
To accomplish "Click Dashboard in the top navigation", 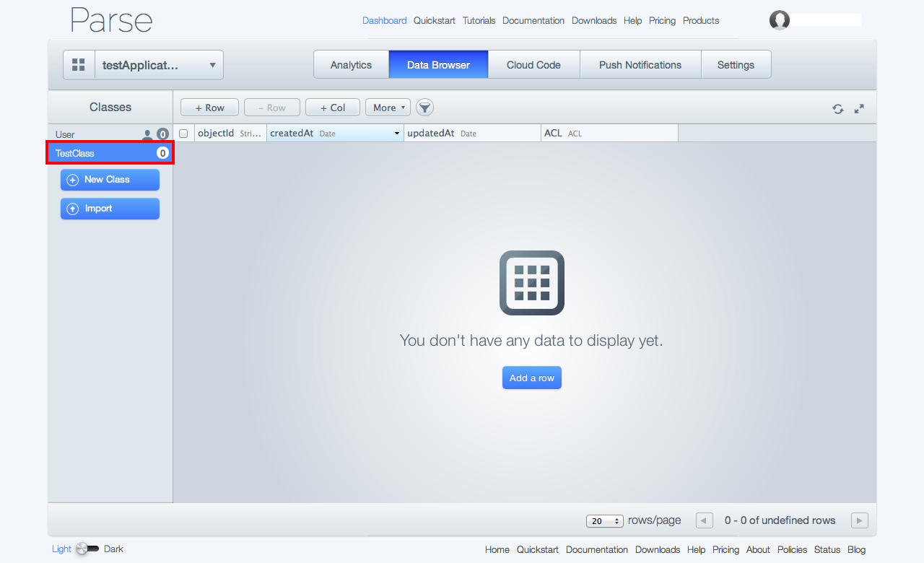I will click(384, 20).
